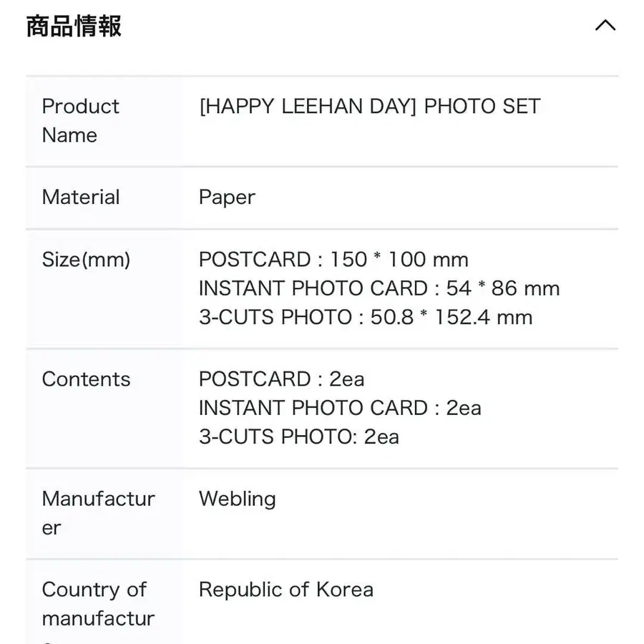This screenshot has width=644, height=644.
Task: Select the Contents row label
Action: point(86,379)
